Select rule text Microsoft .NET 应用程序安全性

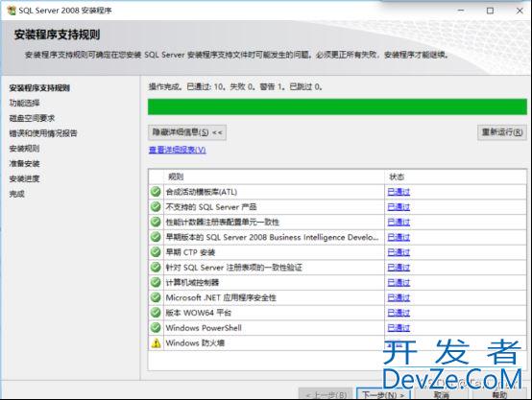pyautogui.click(x=221, y=297)
